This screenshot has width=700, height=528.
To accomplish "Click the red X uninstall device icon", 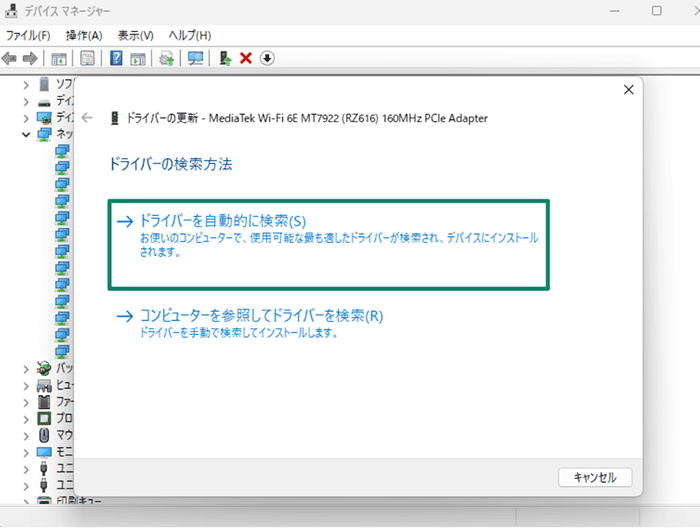I will coord(246,58).
